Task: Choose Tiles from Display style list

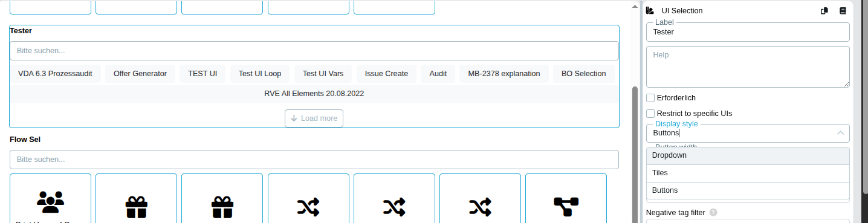Action: (748, 173)
